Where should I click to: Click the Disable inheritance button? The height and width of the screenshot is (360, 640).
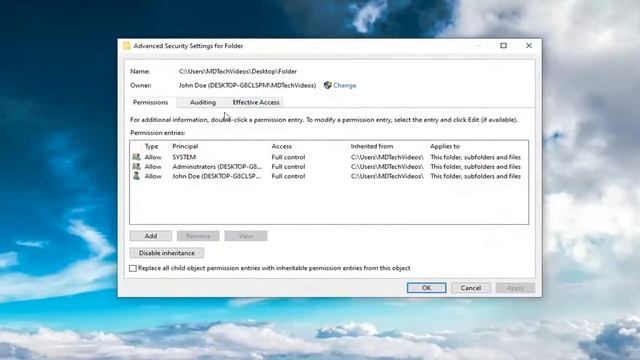(167, 253)
